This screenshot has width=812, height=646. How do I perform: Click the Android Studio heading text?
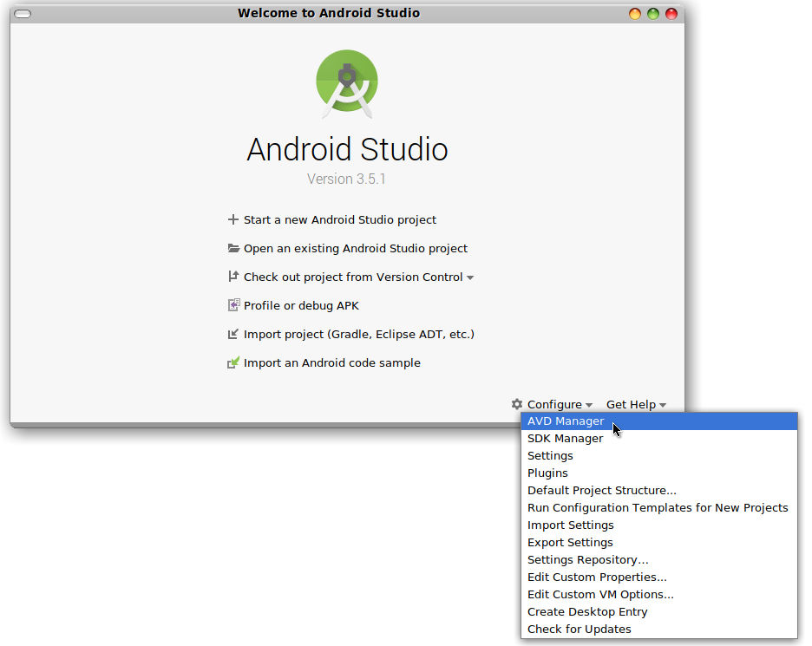(347, 150)
